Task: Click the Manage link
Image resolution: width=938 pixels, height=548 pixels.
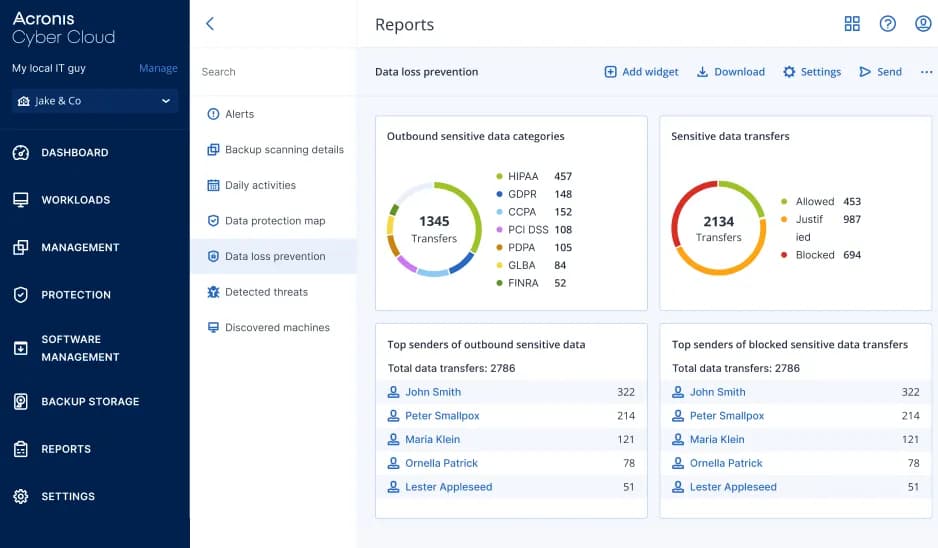Action: (x=158, y=69)
